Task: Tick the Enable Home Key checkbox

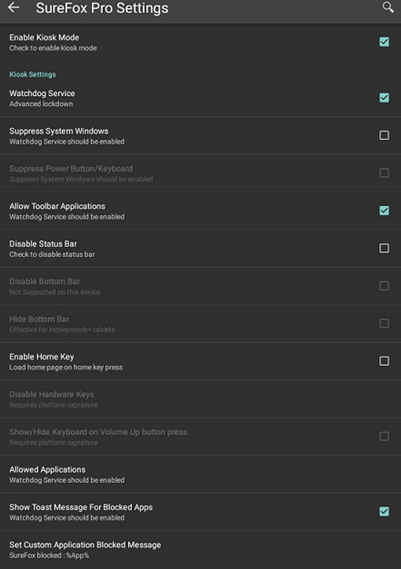Action: [x=384, y=361]
